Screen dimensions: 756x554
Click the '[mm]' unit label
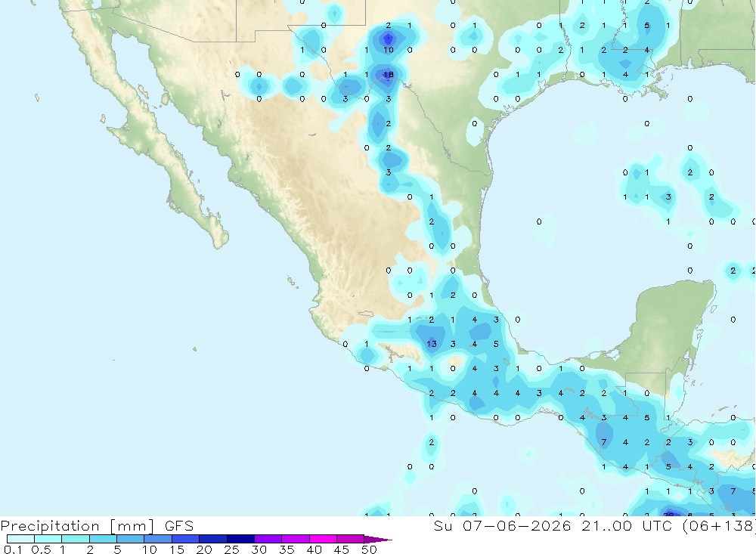(132, 526)
